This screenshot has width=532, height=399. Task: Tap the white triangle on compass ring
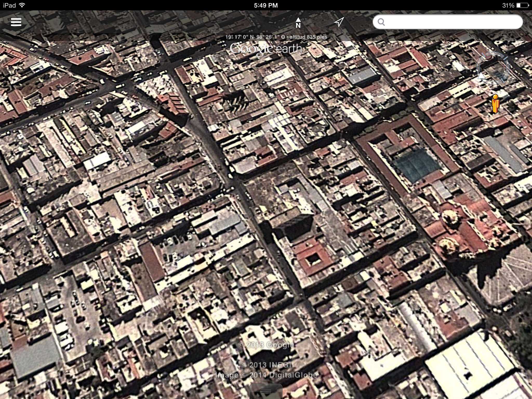click(x=481, y=76)
